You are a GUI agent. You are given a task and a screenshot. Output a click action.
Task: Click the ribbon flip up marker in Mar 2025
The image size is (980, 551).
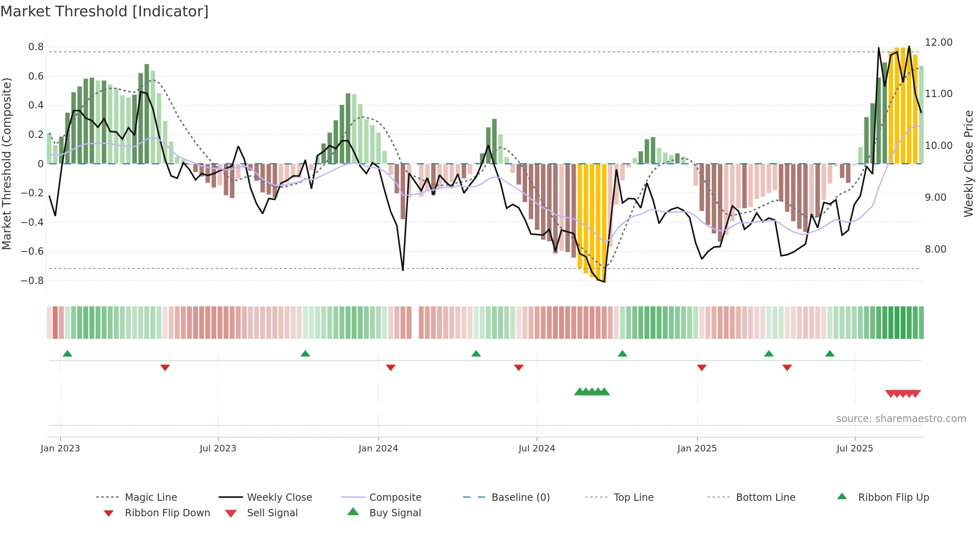pos(769,353)
